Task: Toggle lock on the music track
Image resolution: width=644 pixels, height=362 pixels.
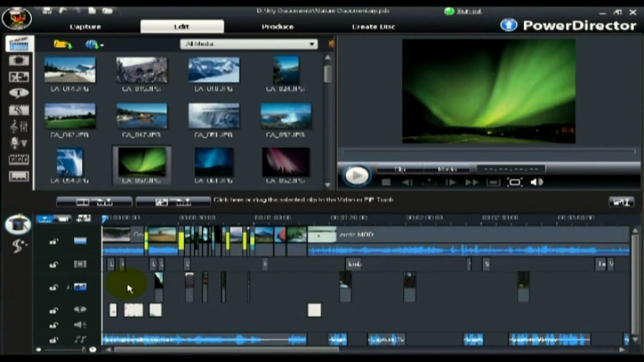Action: [53, 340]
